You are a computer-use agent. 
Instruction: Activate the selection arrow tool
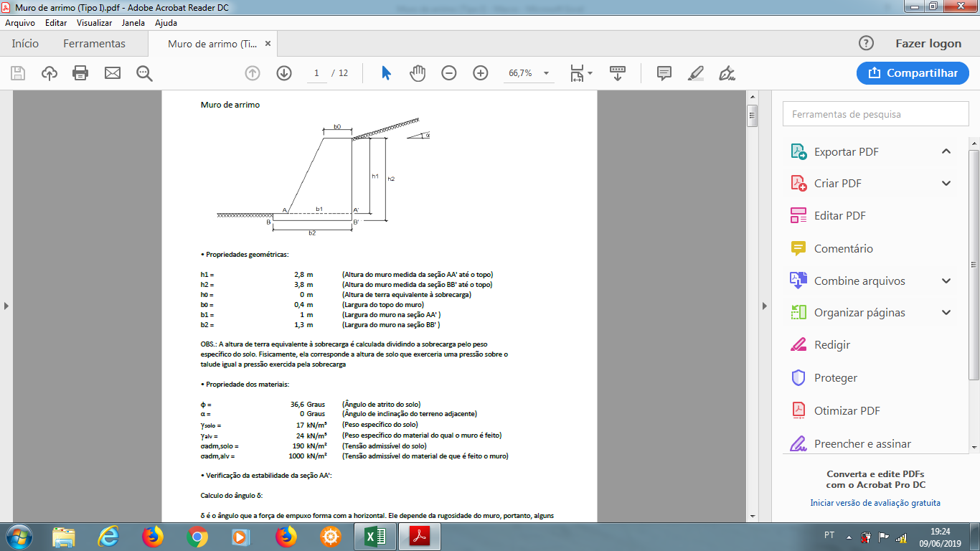coord(386,73)
